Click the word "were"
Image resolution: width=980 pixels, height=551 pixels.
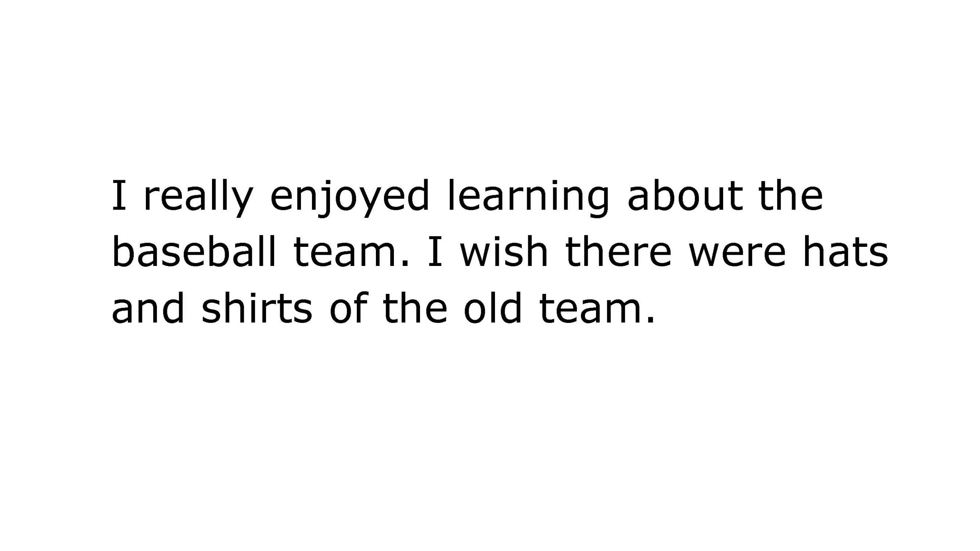tap(737, 253)
